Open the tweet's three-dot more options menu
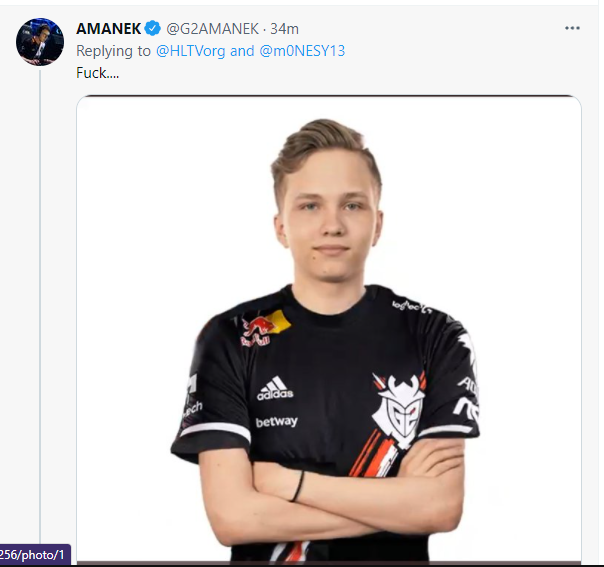604x567 pixels. (x=572, y=28)
